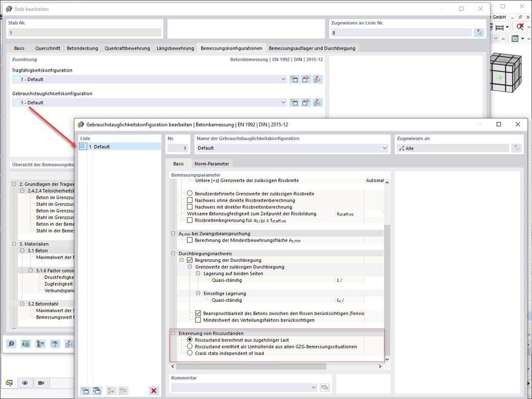Viewport: 532px width, 399px height.
Task: Switch to Querkraftbewehrung tab
Action: pos(127,48)
